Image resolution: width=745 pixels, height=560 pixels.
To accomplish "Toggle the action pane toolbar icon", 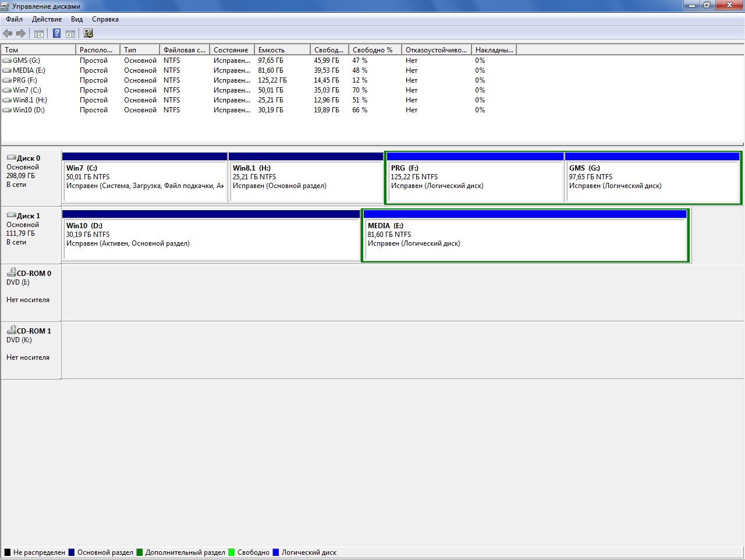I will (x=70, y=34).
